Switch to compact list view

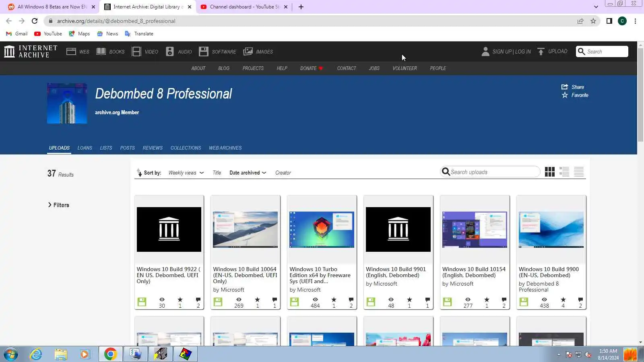click(x=579, y=172)
